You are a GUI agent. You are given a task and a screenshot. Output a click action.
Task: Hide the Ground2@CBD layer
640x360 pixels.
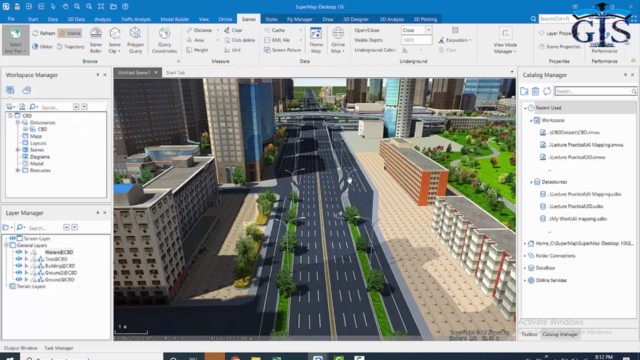(19, 273)
